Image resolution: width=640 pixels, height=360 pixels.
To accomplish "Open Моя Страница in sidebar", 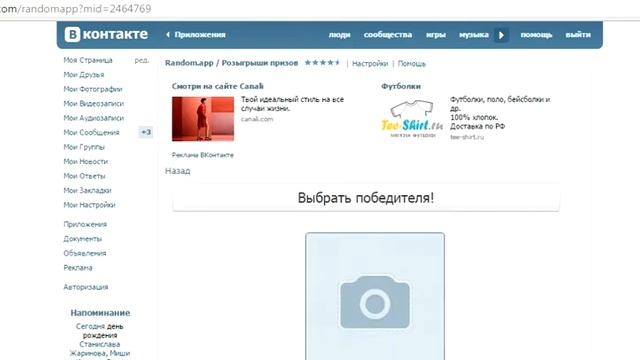I will coord(88,60).
